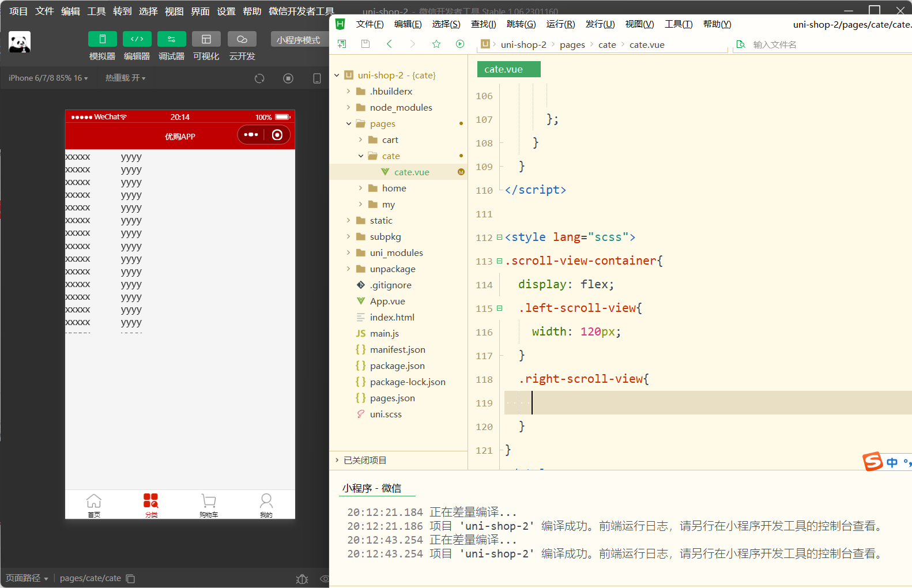This screenshot has height=588, width=912.
Task: Open WeChat DevTools 设置 menu
Action: [x=226, y=11]
